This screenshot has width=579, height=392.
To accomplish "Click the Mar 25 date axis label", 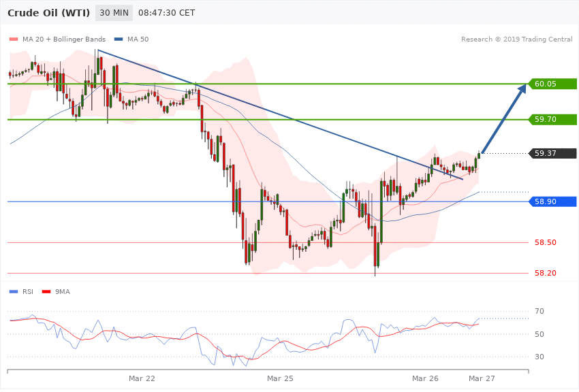I will tap(280, 378).
